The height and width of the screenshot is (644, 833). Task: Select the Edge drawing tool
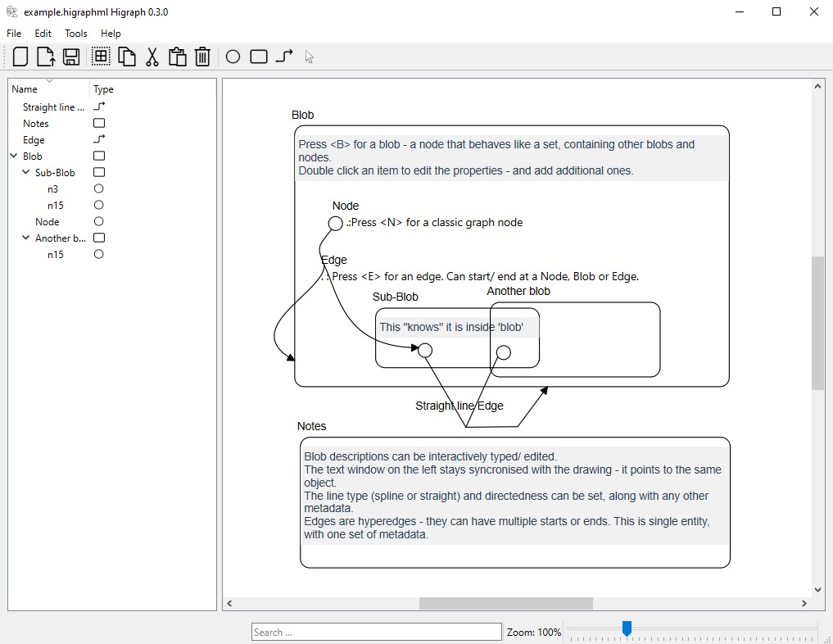[284, 56]
